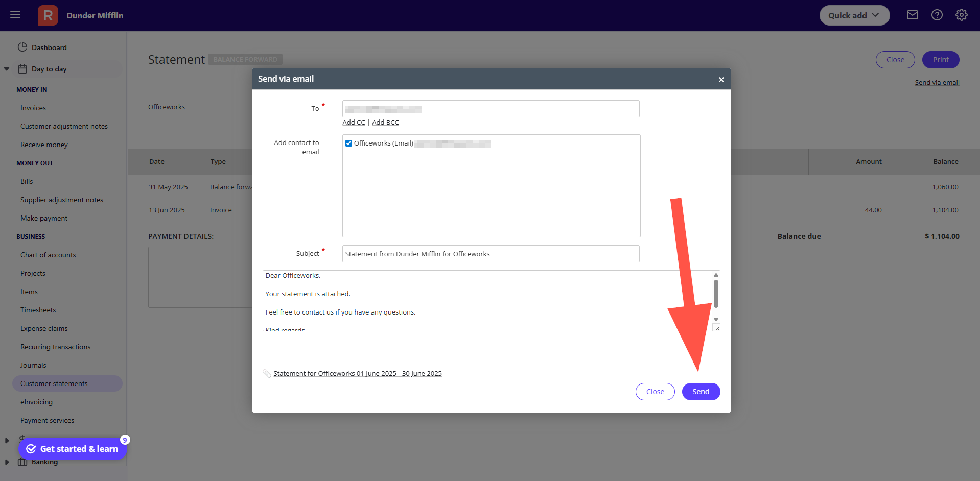The image size is (980, 481).
Task: Open Chart of accounts
Action: coord(48,255)
